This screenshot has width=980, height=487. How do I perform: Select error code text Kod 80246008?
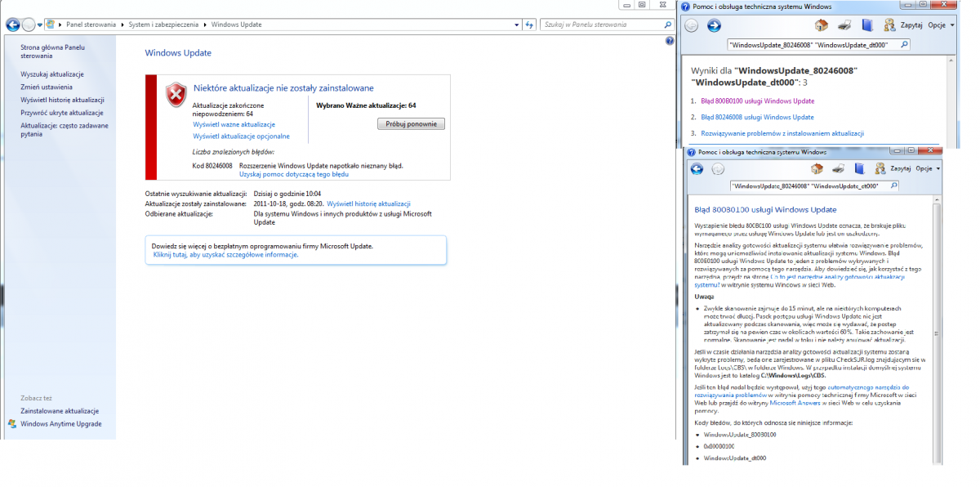click(212, 165)
